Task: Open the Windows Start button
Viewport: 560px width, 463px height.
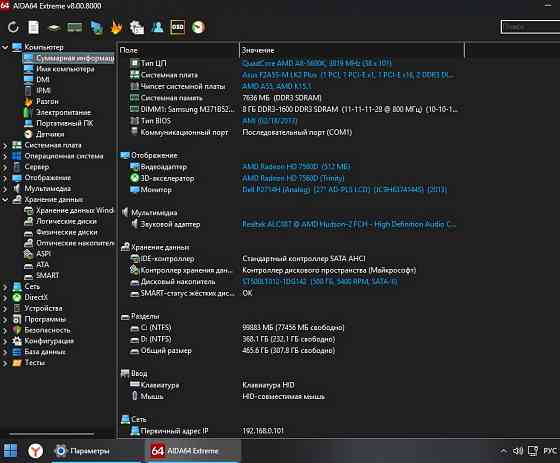Action: [x=10, y=451]
